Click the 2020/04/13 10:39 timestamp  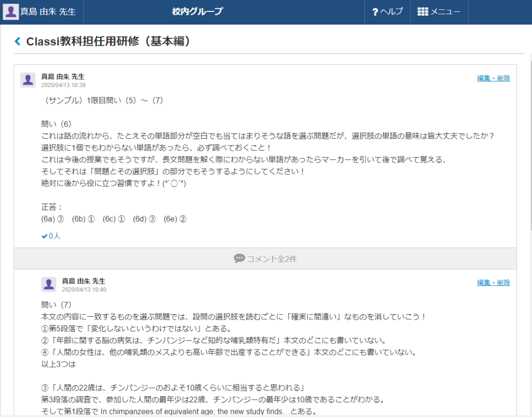(x=63, y=85)
